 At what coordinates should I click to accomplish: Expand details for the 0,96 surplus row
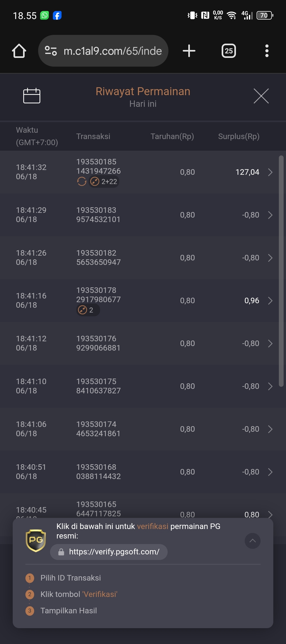coord(270,301)
